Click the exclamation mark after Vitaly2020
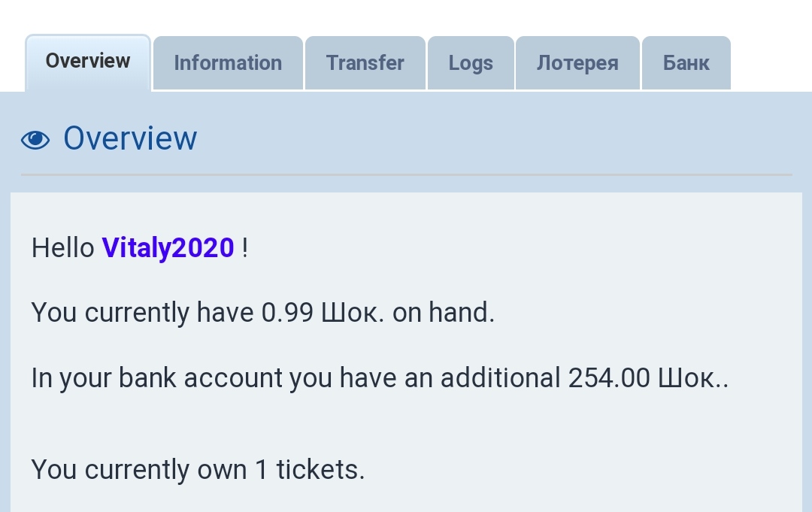This screenshot has width=812, height=512. point(245,247)
